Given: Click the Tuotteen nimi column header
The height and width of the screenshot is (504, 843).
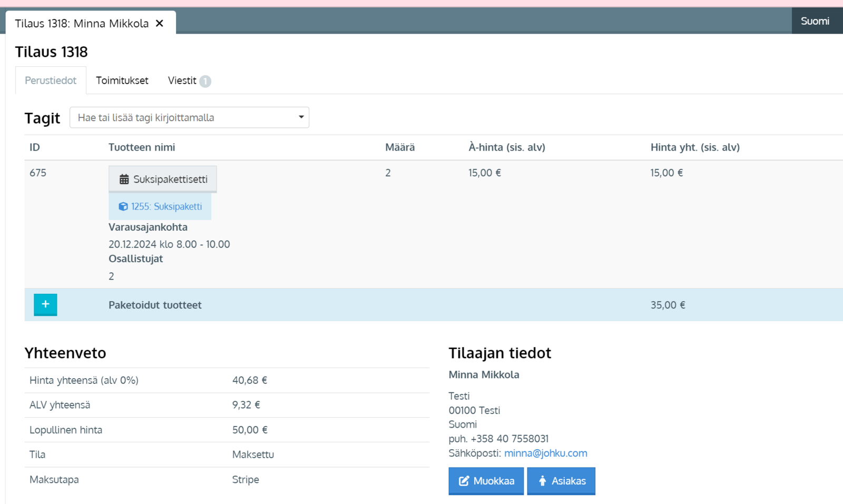Looking at the screenshot, I should [x=142, y=147].
